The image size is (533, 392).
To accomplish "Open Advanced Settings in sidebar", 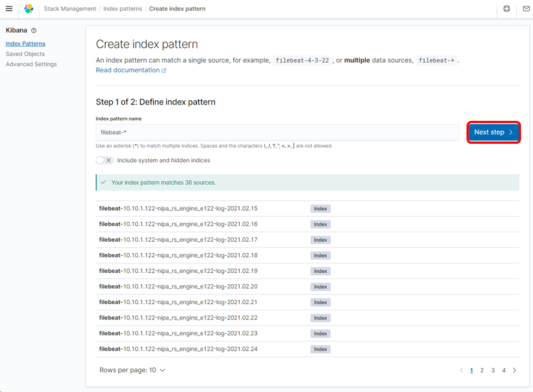I will point(31,64).
